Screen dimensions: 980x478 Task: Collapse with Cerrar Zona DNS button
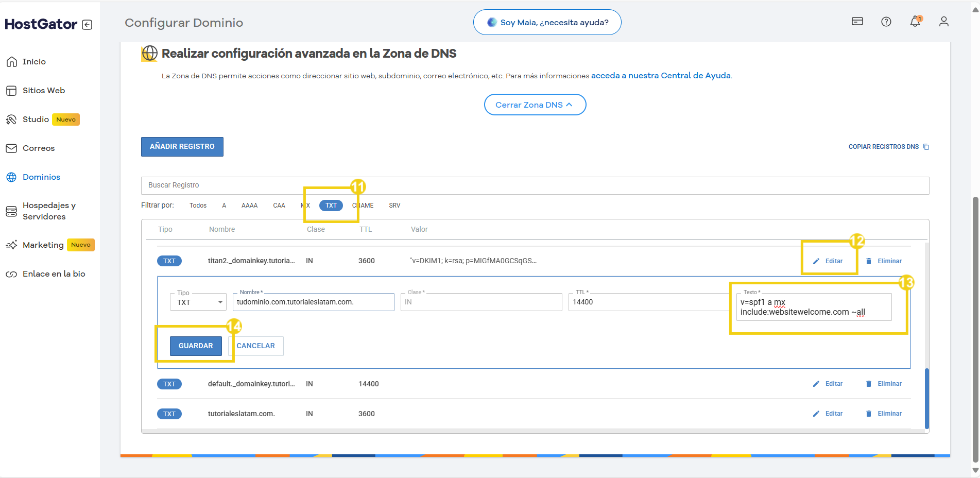(x=535, y=105)
